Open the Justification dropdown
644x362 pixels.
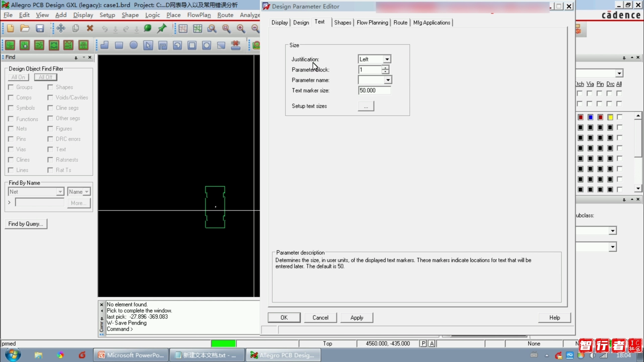[x=387, y=59]
